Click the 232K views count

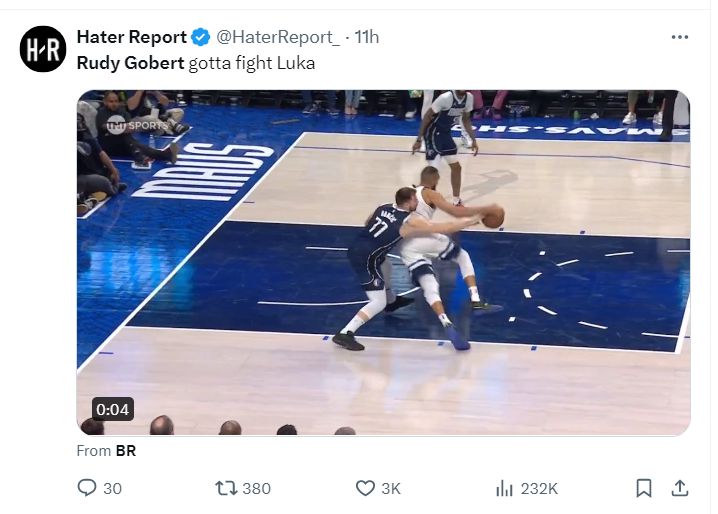point(539,488)
